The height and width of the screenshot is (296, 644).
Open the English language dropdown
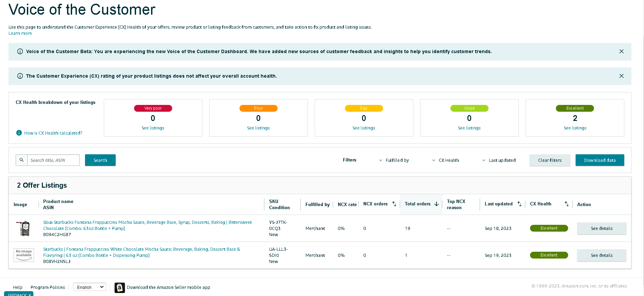[x=89, y=287]
